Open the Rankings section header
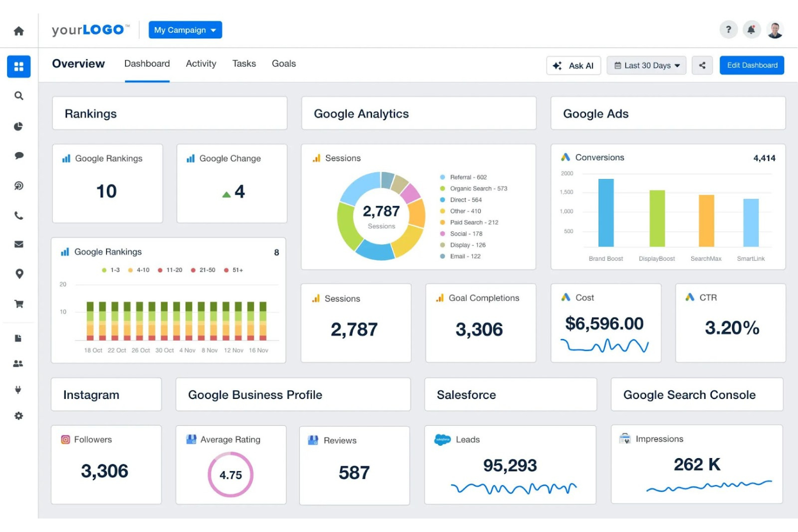 click(170, 113)
